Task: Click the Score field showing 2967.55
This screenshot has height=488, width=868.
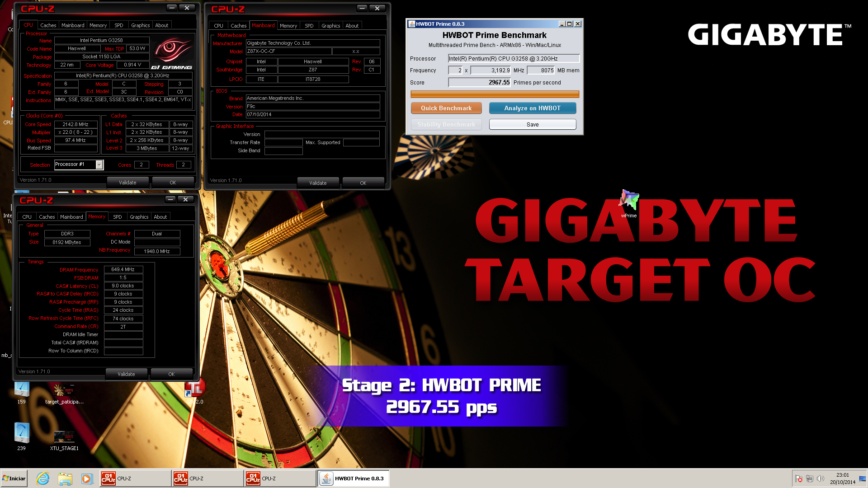Action: 479,82
